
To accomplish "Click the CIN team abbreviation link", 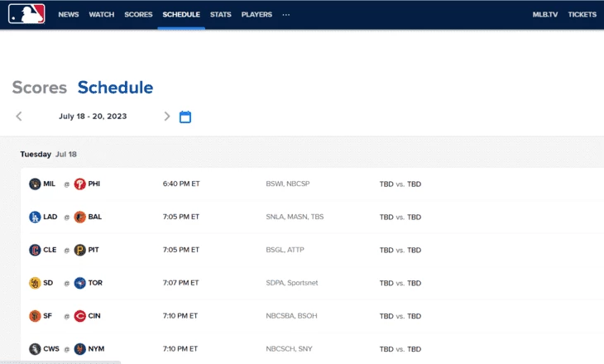I will point(94,316).
